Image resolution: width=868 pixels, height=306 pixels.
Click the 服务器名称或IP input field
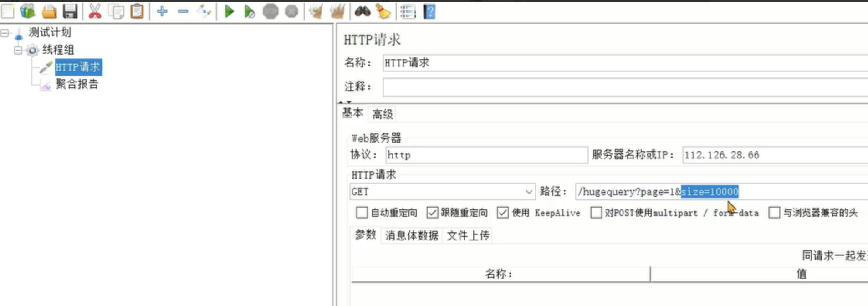[x=775, y=155]
